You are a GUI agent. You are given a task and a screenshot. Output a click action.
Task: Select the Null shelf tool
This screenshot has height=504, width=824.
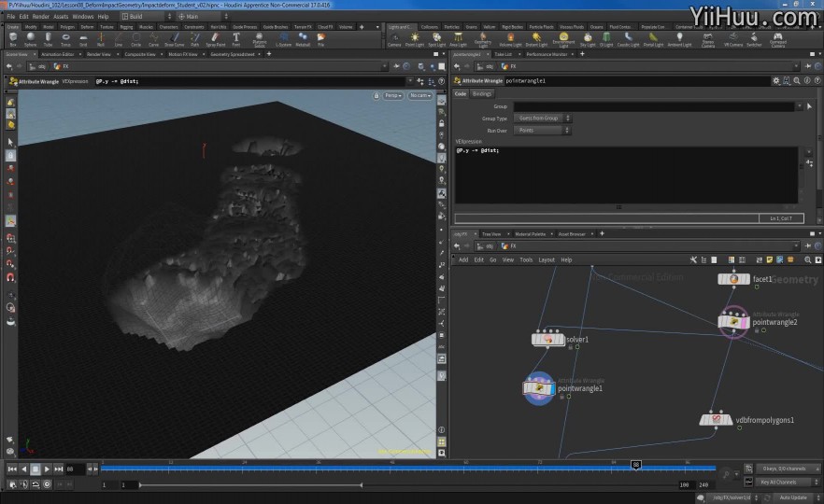tap(101, 39)
